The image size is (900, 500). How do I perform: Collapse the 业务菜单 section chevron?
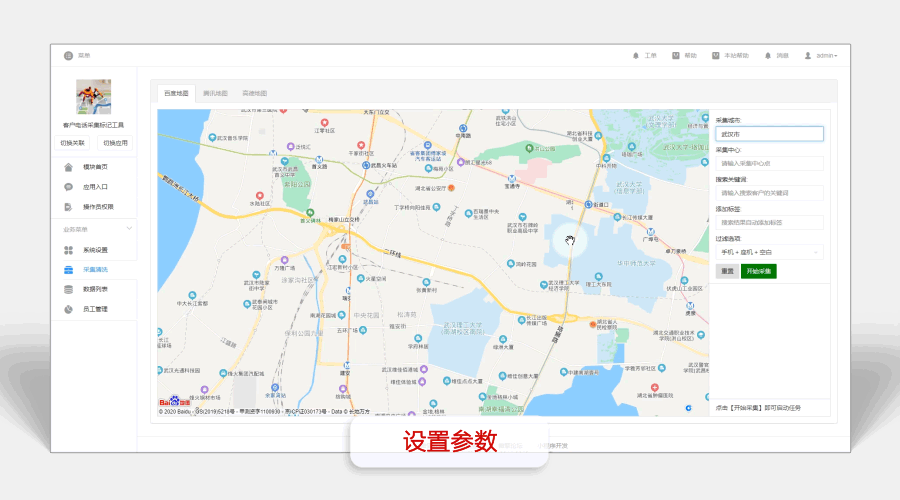click(129, 229)
